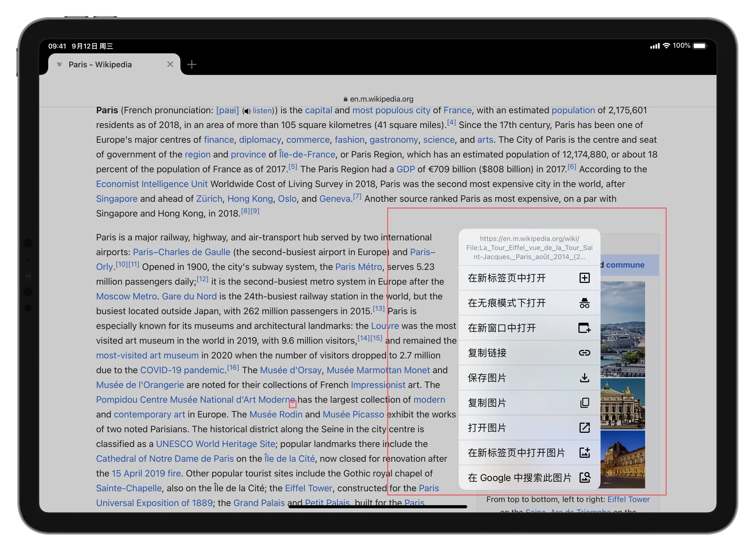This screenshot has height=552, width=756.
Task: Click the incognito hat-and-glasses icon
Action: click(584, 303)
